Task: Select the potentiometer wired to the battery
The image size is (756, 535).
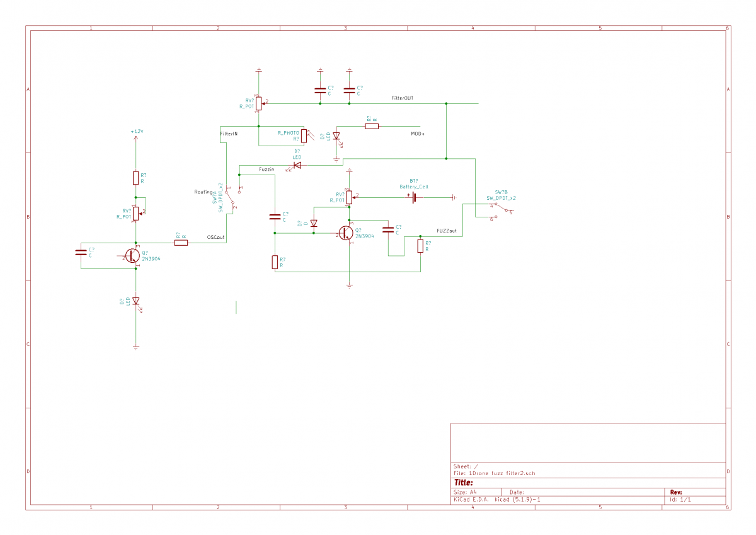Action: pyautogui.click(x=350, y=198)
